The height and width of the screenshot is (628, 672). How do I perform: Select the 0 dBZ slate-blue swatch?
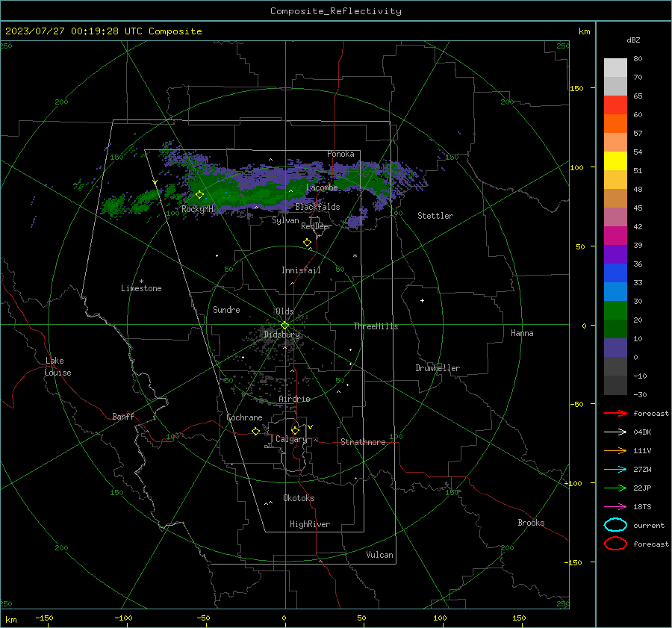(x=615, y=348)
